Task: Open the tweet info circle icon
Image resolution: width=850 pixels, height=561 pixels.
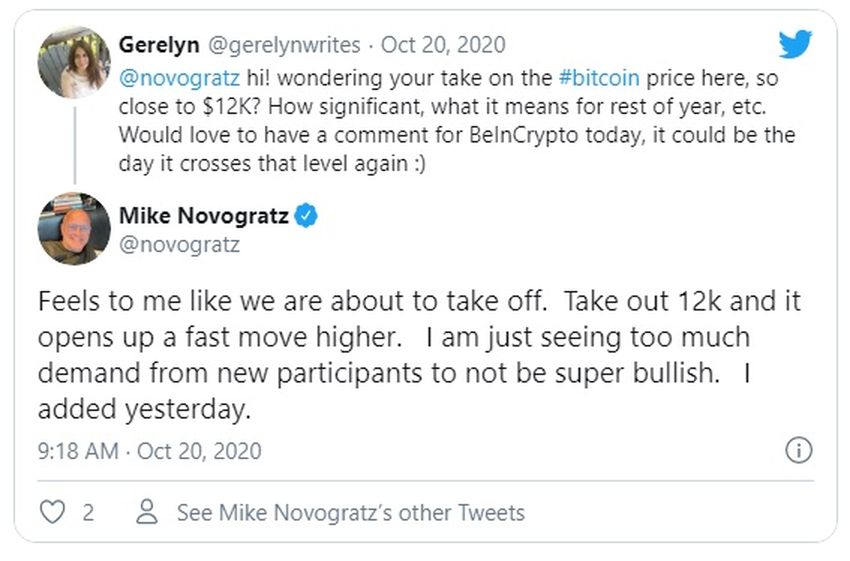Action: pyautogui.click(x=798, y=451)
